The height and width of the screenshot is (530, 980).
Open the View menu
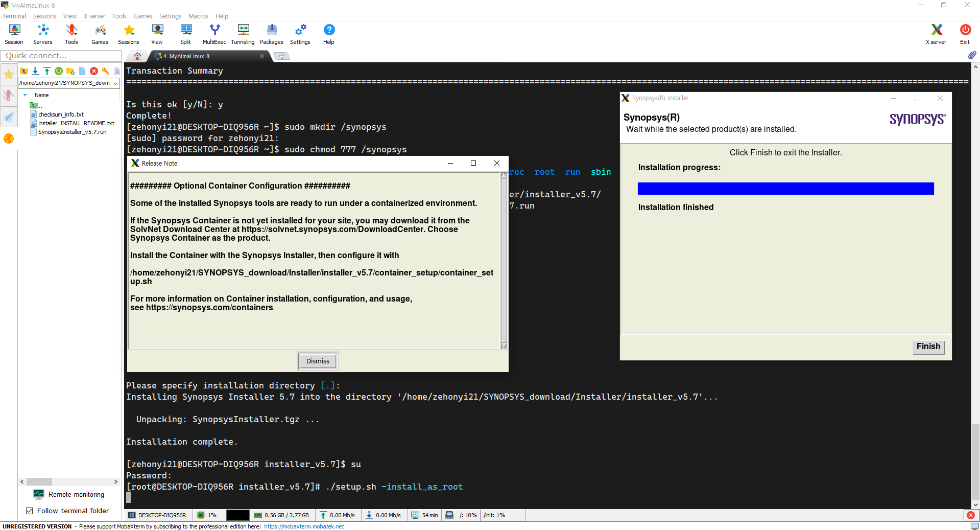[70, 16]
